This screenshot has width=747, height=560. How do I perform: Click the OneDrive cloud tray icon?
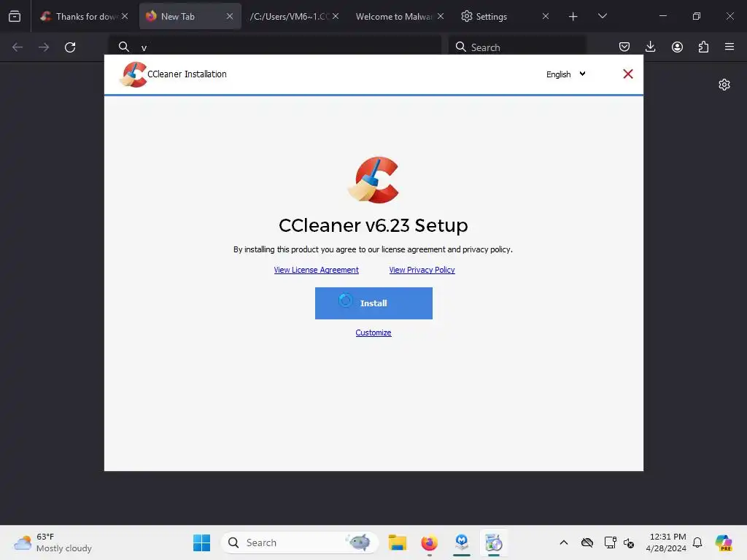click(x=587, y=542)
